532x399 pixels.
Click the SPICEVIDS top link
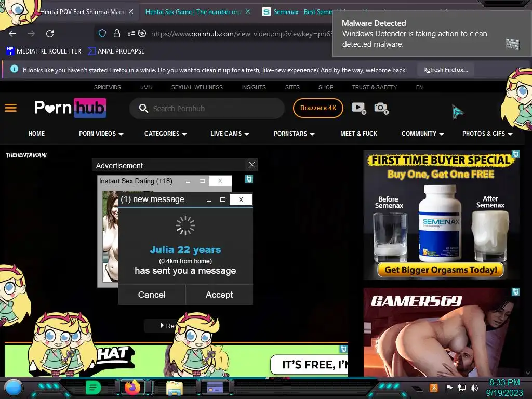(x=108, y=87)
